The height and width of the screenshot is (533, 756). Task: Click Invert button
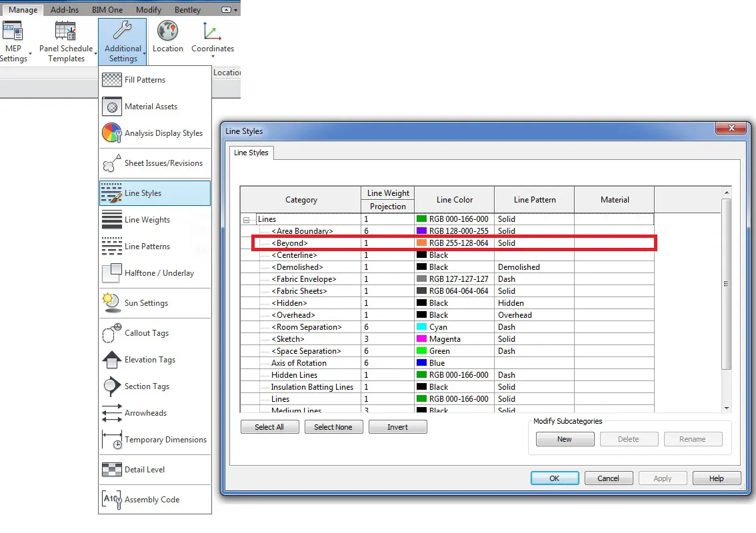(x=398, y=427)
